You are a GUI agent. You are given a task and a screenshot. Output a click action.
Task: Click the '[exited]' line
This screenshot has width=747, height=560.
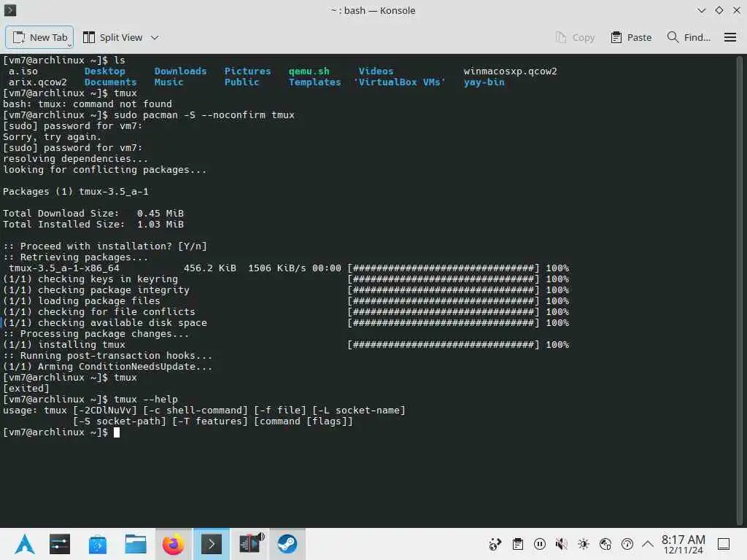pos(26,388)
